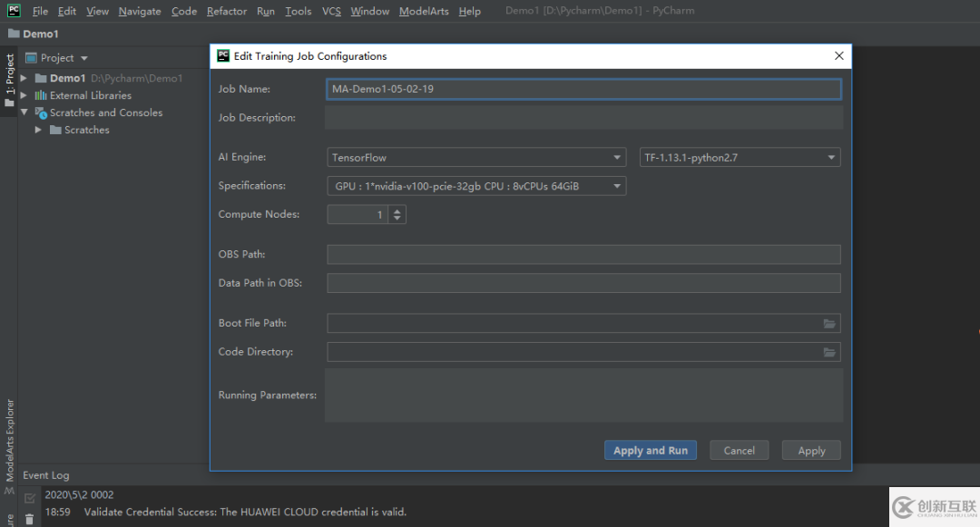Open the AI Engine TensorFlow dropdown
The width and height of the screenshot is (980, 527).
[476, 158]
